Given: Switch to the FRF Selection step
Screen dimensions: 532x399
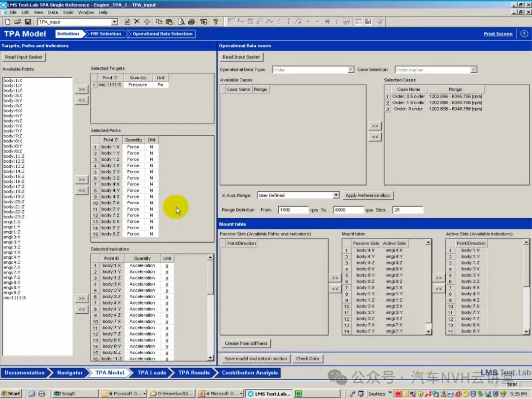Looking at the screenshot, I should pos(105,34).
